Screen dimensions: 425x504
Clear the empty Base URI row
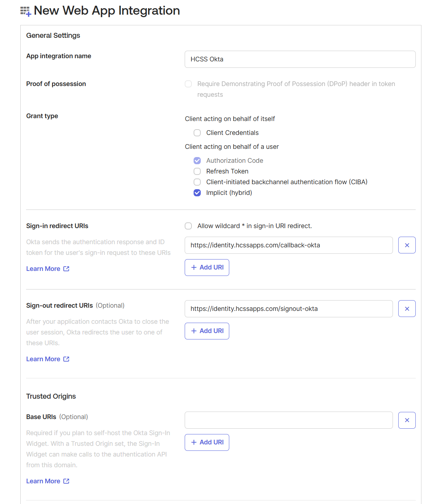[407, 420]
